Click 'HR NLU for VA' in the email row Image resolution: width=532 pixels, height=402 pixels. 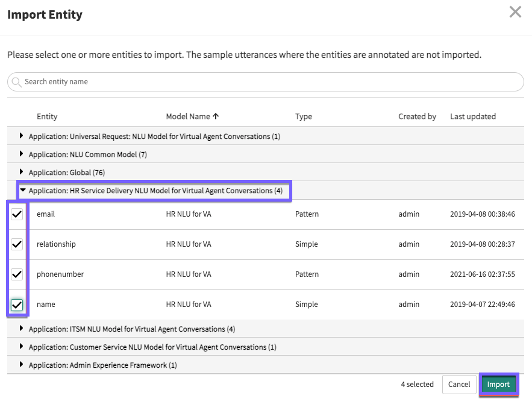(189, 214)
